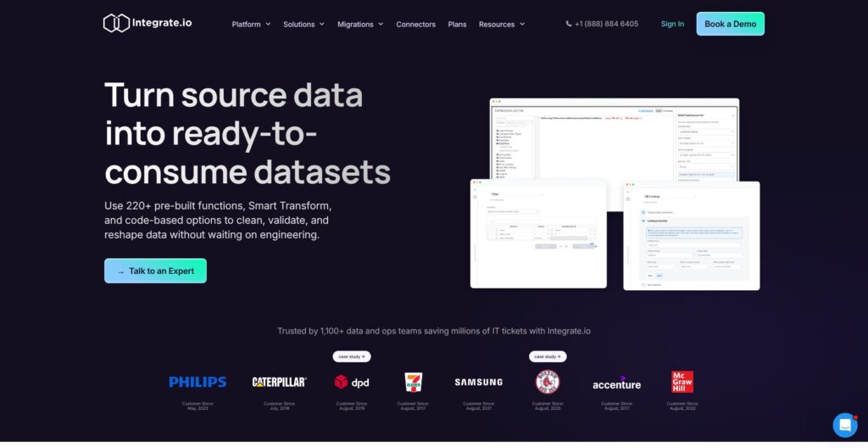Viewport: 868px width, 448px height.
Task: Expand the Resources dropdown menu
Action: pyautogui.click(x=502, y=25)
